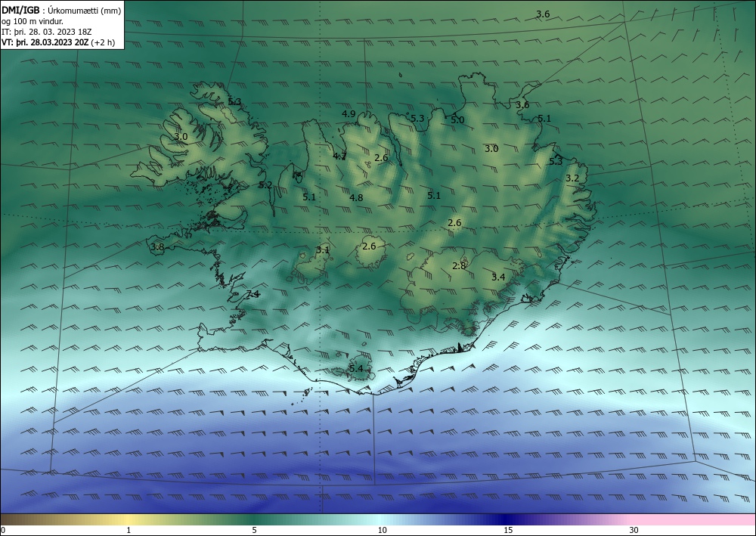Click the 4.9 value on the map
The image size is (756, 536).
(x=349, y=113)
